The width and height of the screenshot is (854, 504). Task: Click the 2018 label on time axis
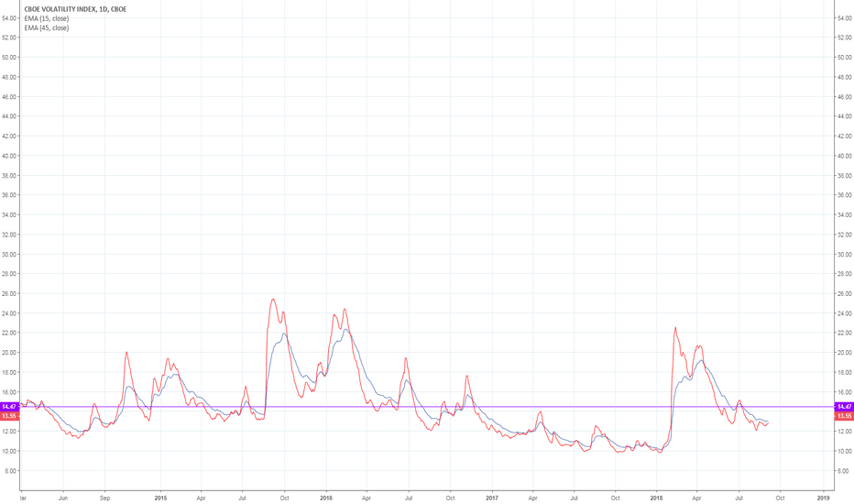(657, 498)
